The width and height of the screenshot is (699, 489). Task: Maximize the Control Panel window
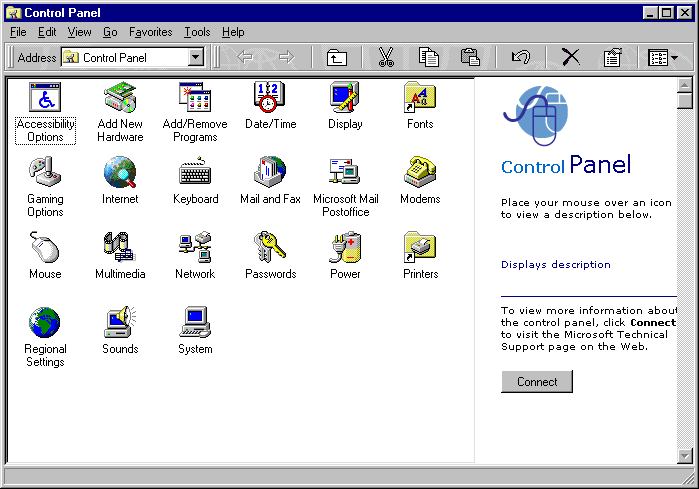pyautogui.click(x=666, y=12)
